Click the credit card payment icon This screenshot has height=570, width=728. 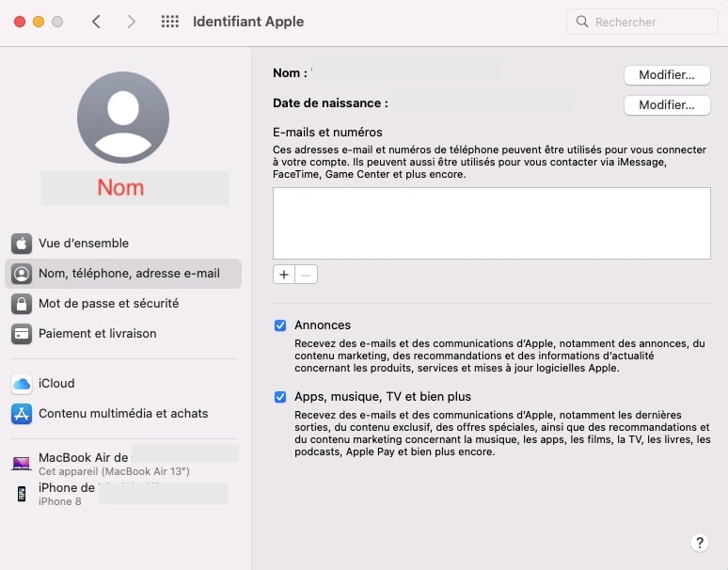22,334
